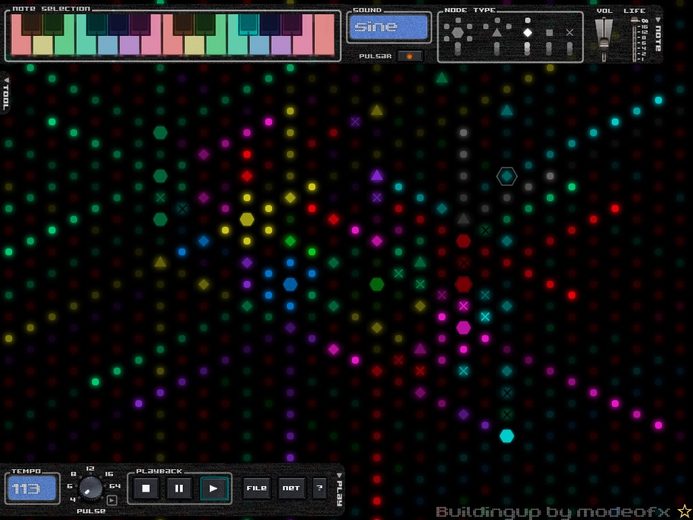693x520 pixels.
Task: Expand the Tool side panel
Action: click(x=6, y=93)
